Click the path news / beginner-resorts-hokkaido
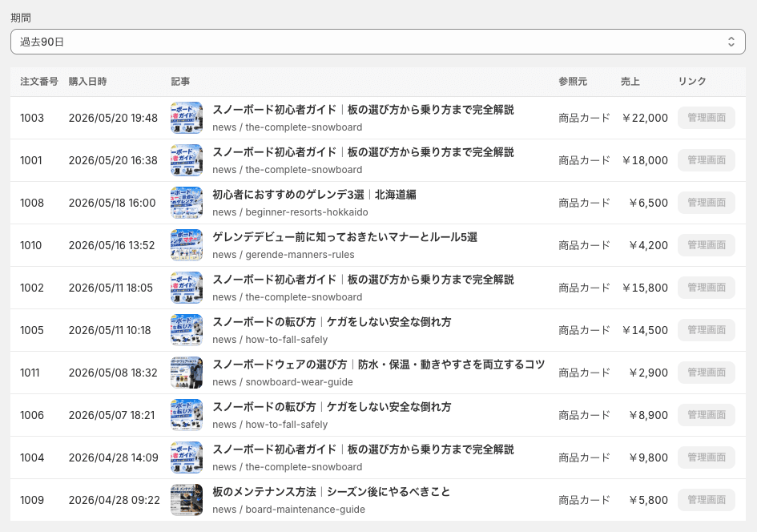 [290, 212]
